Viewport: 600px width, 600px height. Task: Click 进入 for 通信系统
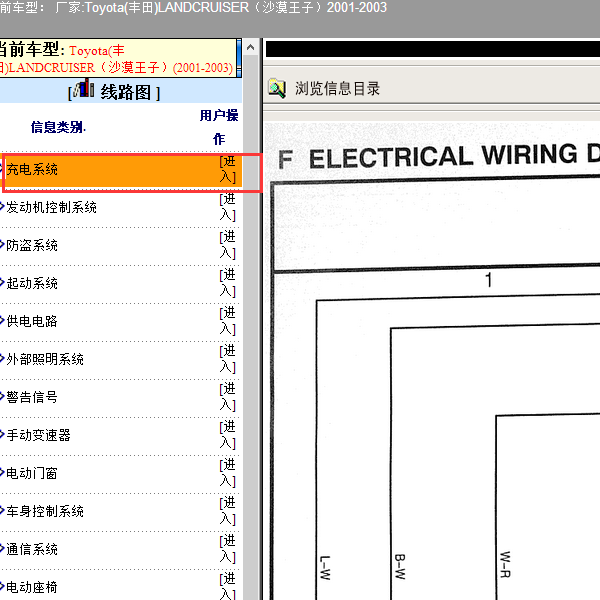(x=228, y=549)
